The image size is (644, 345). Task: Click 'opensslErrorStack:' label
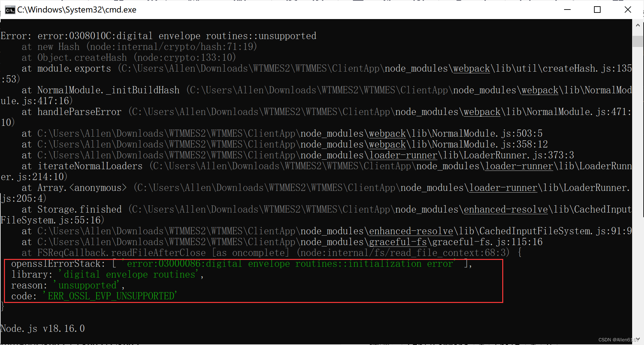(x=58, y=264)
